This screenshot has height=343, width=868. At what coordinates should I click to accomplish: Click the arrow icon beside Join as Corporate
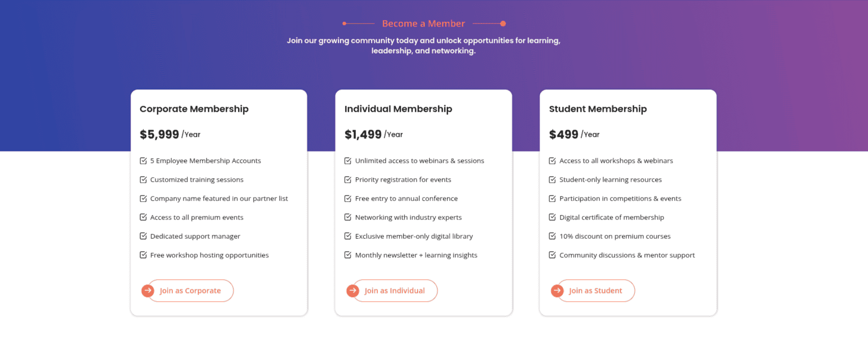[148, 290]
